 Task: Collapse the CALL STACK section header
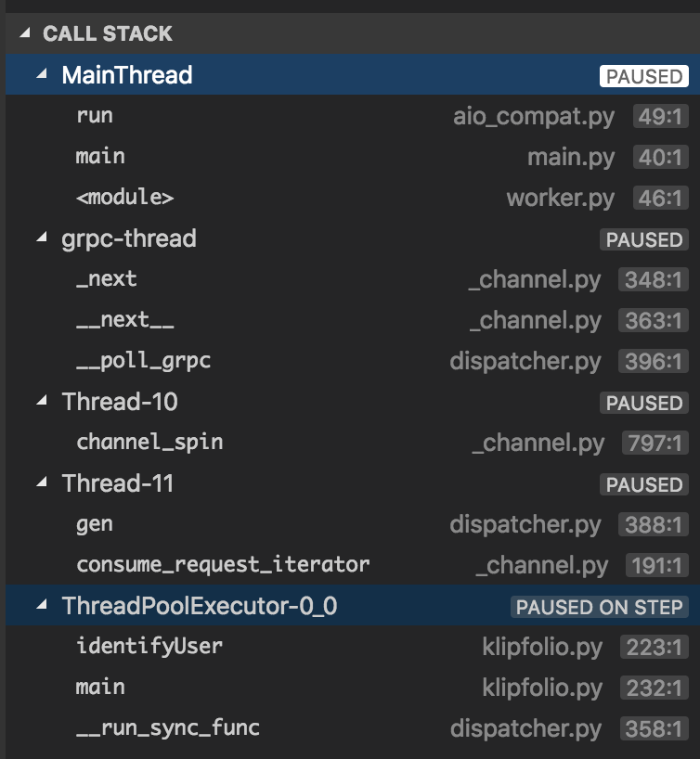click(x=24, y=31)
